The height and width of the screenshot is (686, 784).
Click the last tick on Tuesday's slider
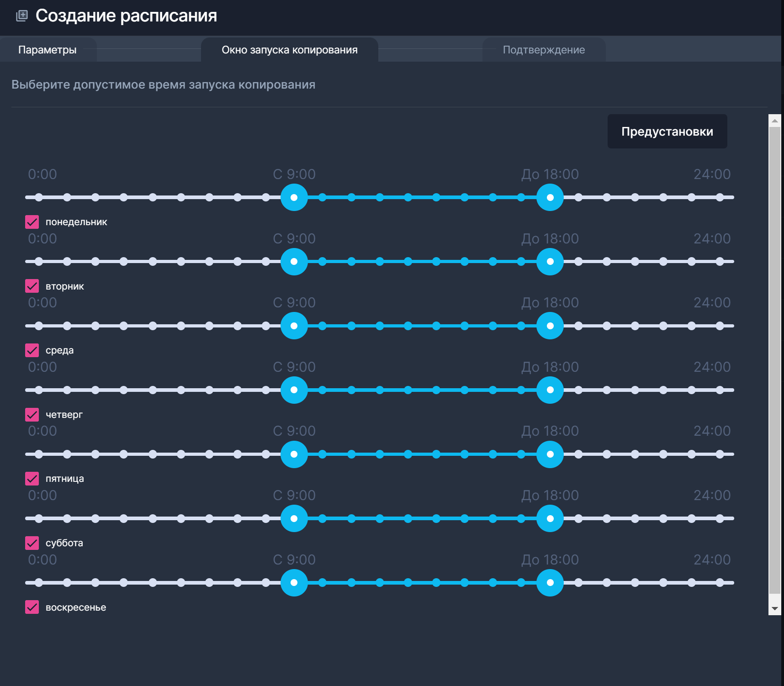coord(720,262)
